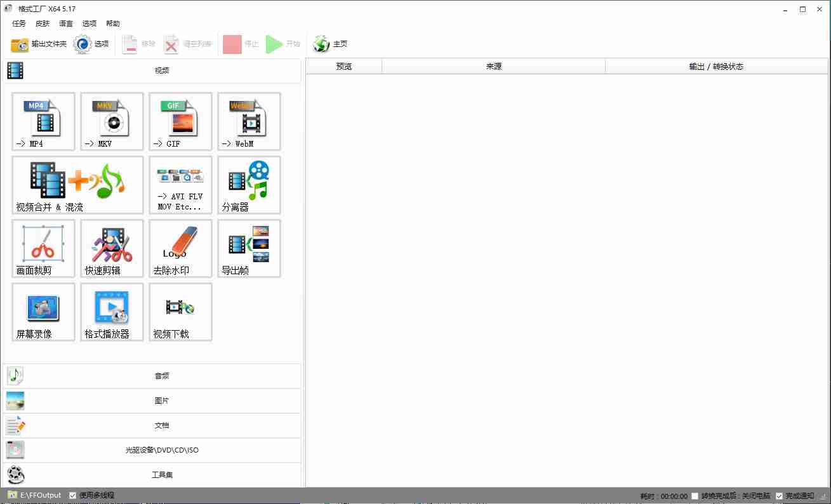The image size is (831, 504).
Task: Open 视频合并 & 混流 merge tool
Action: (76, 185)
